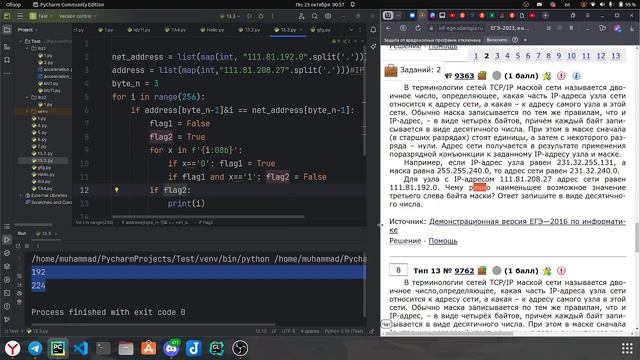640x360 pixels.
Task: Click Включить in browser protection bar
Action: 497,40
